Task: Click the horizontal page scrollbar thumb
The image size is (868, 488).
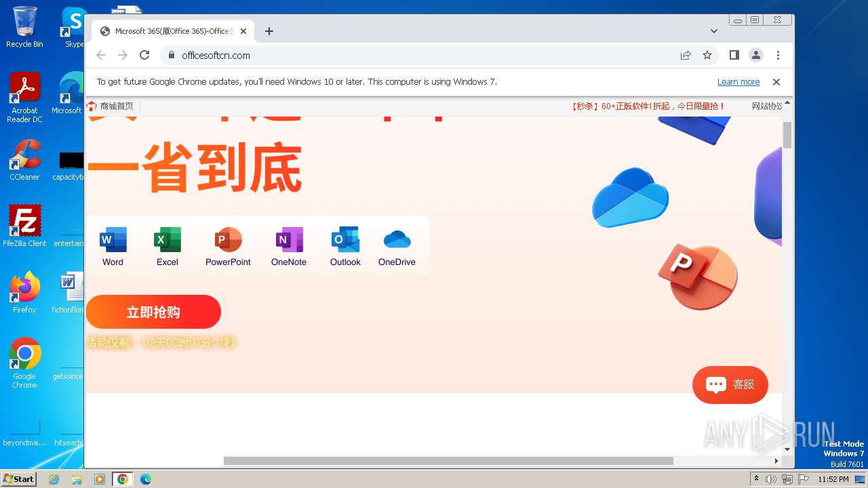Action: (x=448, y=461)
